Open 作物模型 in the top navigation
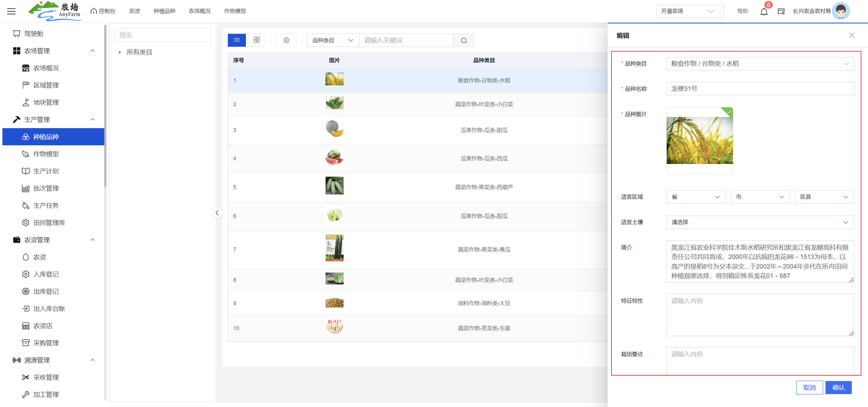This screenshot has height=407, width=868. coord(235,11)
